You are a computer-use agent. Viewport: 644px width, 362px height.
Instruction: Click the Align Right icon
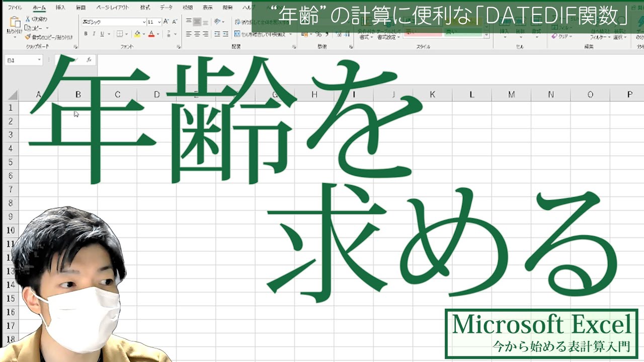click(205, 34)
